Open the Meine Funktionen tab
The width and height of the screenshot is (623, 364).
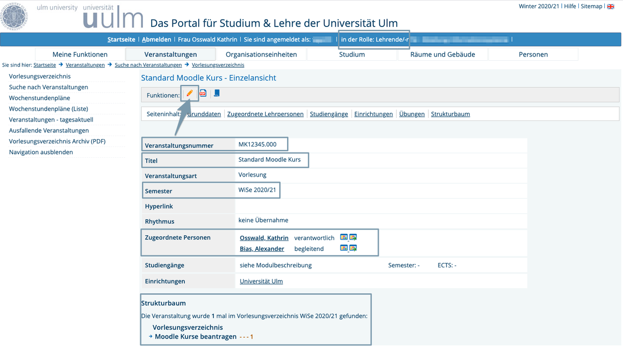click(x=80, y=55)
